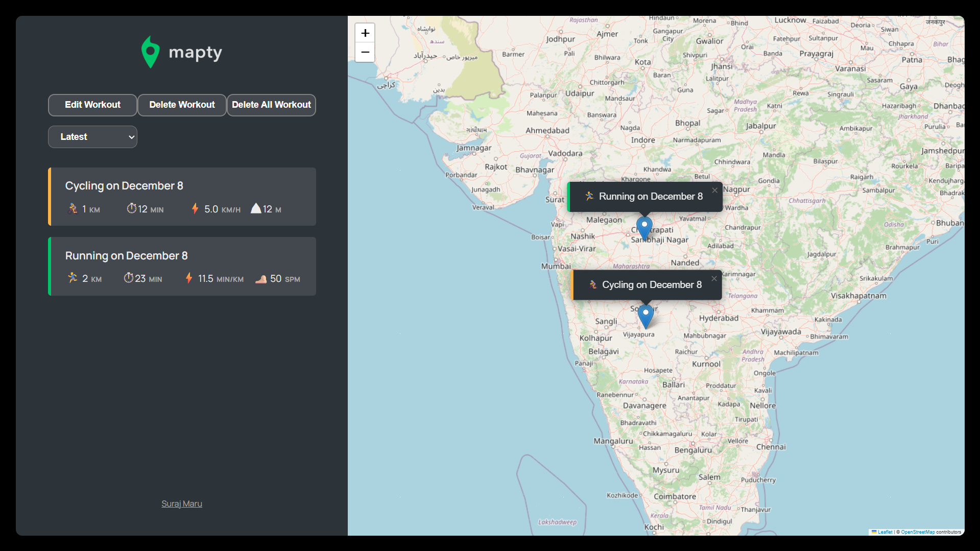Click the lightning speed icon in Cycling card
The width and height of the screenshot is (980, 551).
coord(195,209)
